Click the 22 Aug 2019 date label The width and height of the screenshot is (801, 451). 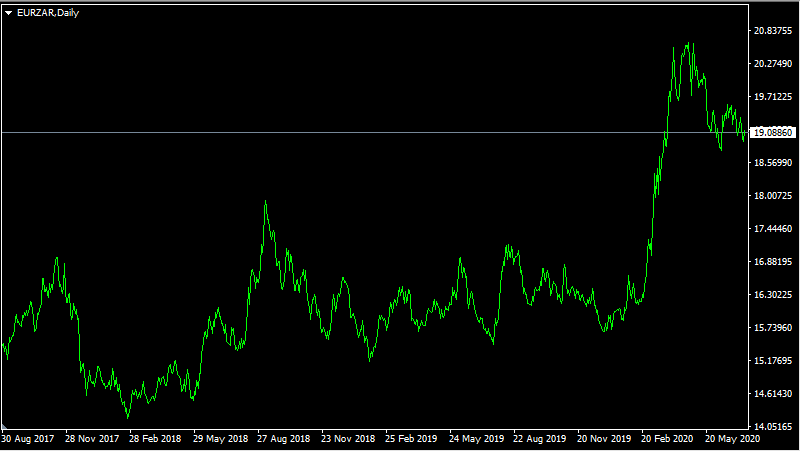(539, 439)
